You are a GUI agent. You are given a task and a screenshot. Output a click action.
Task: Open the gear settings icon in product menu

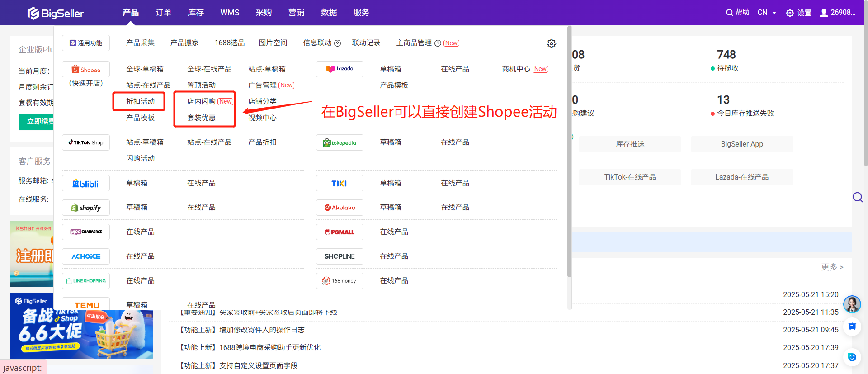tap(551, 43)
